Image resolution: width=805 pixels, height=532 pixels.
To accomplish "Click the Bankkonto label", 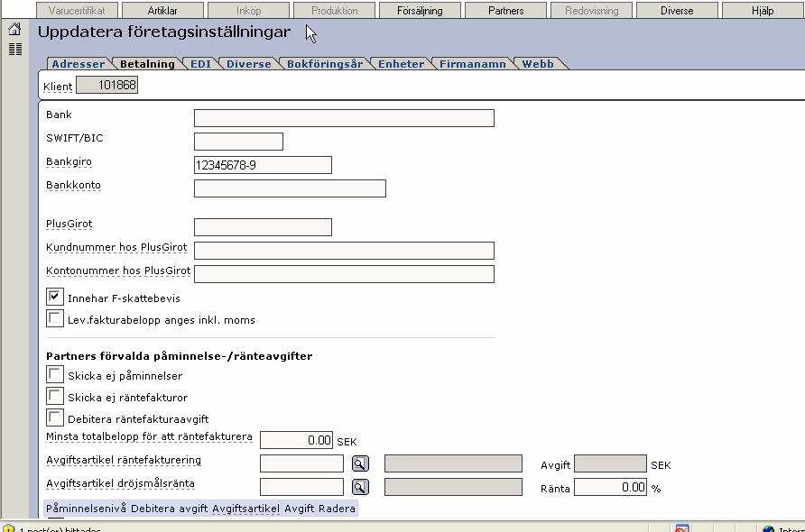I will tap(73, 185).
